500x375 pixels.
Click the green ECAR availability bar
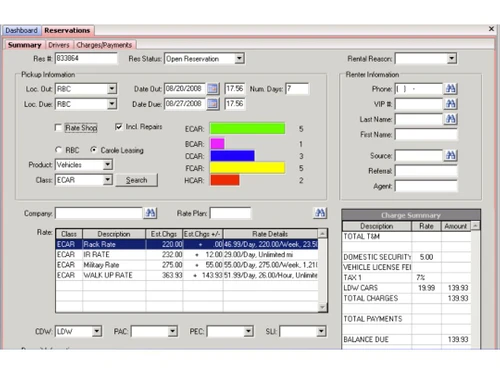[247, 128]
